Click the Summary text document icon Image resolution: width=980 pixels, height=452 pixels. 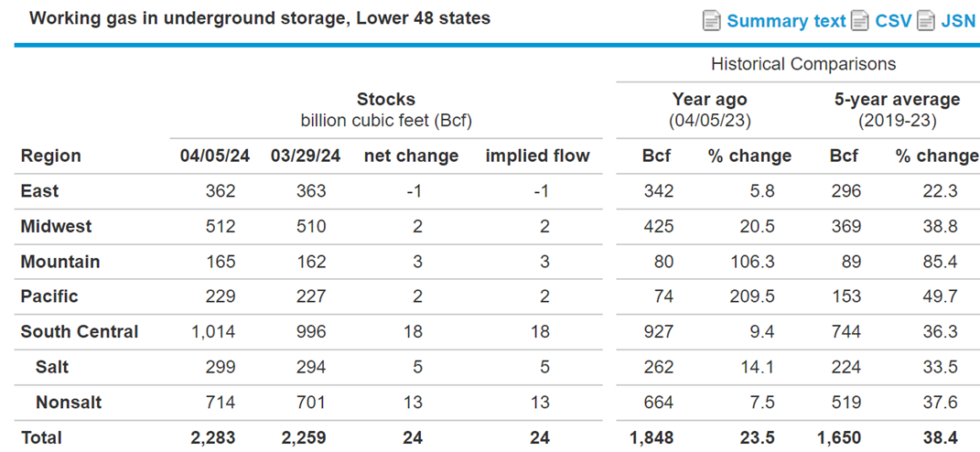click(x=711, y=21)
